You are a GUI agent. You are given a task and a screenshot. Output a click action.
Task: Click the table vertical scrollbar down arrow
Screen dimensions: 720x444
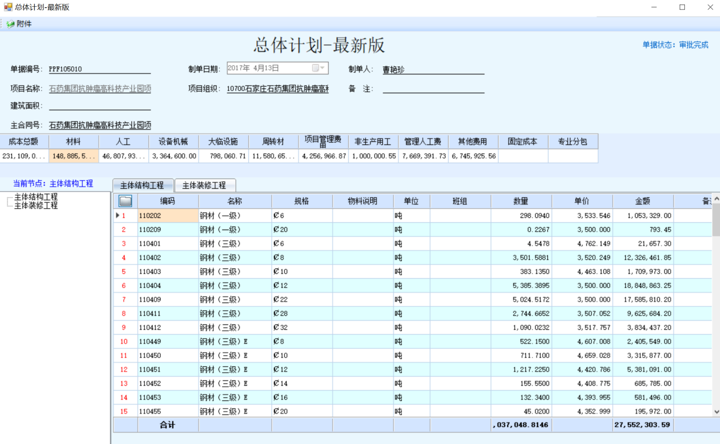(716, 412)
